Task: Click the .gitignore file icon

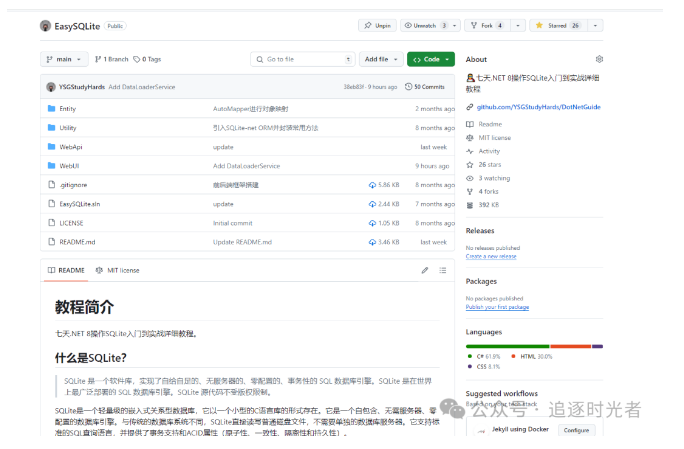Action: (x=51, y=185)
